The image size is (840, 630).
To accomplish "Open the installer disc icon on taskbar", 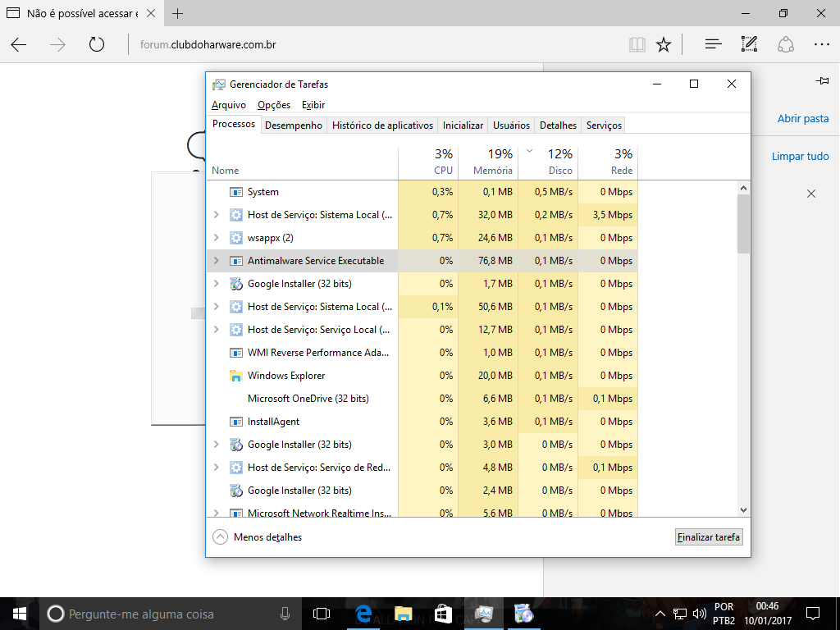I will pyautogui.click(x=523, y=614).
